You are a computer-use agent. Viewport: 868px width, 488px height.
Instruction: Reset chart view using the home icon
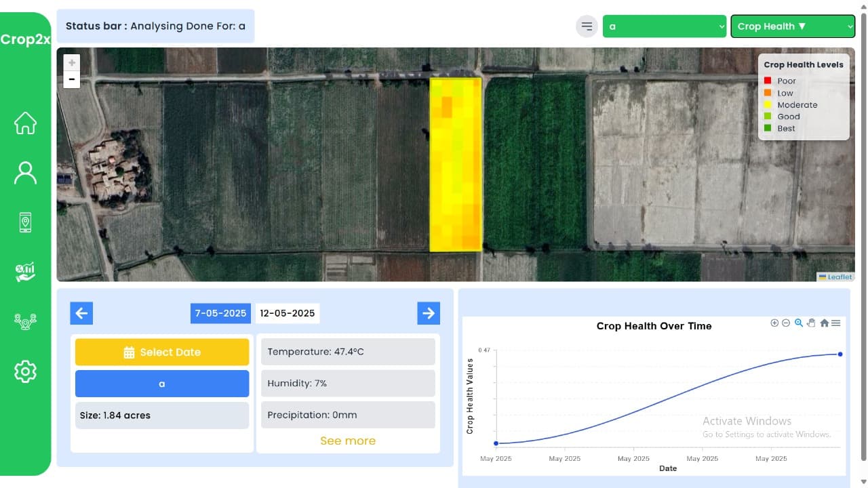(x=824, y=323)
